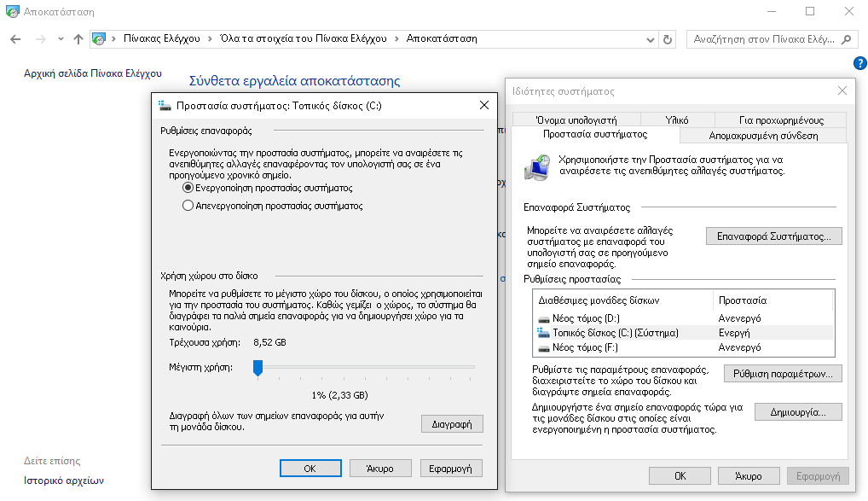Expand the address bar history dropdown
Screen dimensions: 868x501
click(x=651, y=40)
